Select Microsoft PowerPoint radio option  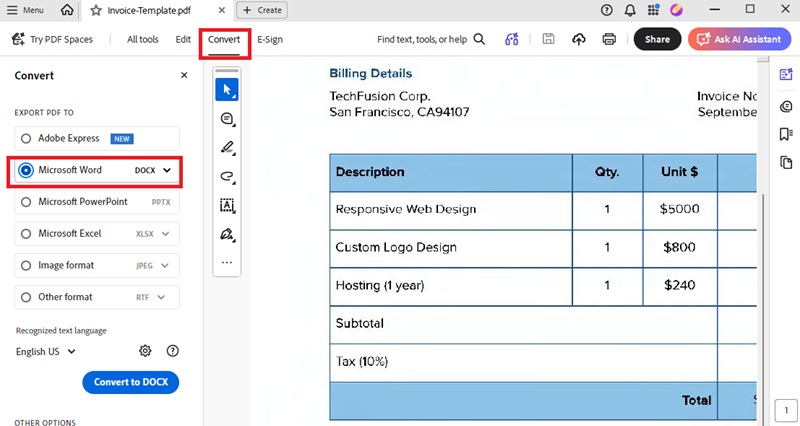click(x=26, y=202)
